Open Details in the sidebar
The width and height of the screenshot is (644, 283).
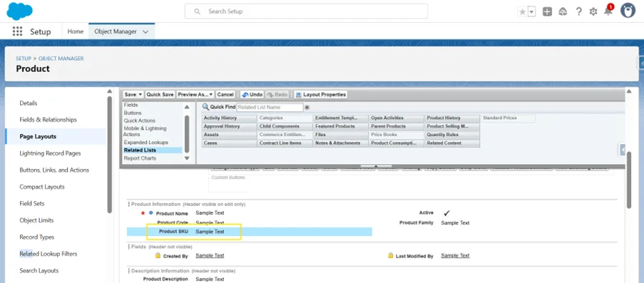pyautogui.click(x=29, y=103)
